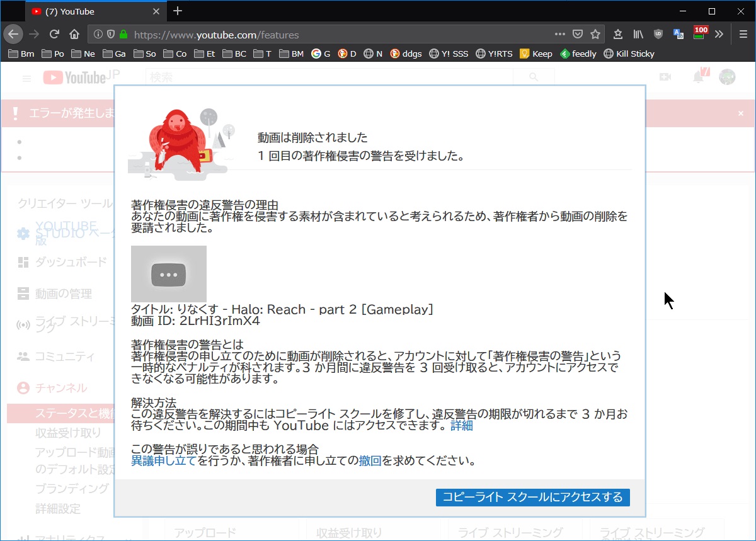Open the Ga bookmarks folder
The image size is (756, 541).
click(x=114, y=54)
